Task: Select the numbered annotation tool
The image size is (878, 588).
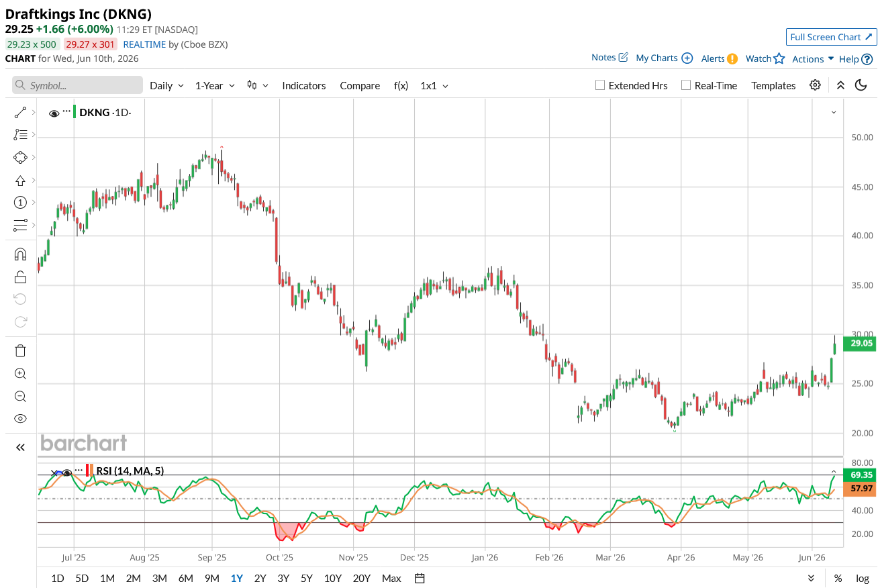Action: point(20,203)
